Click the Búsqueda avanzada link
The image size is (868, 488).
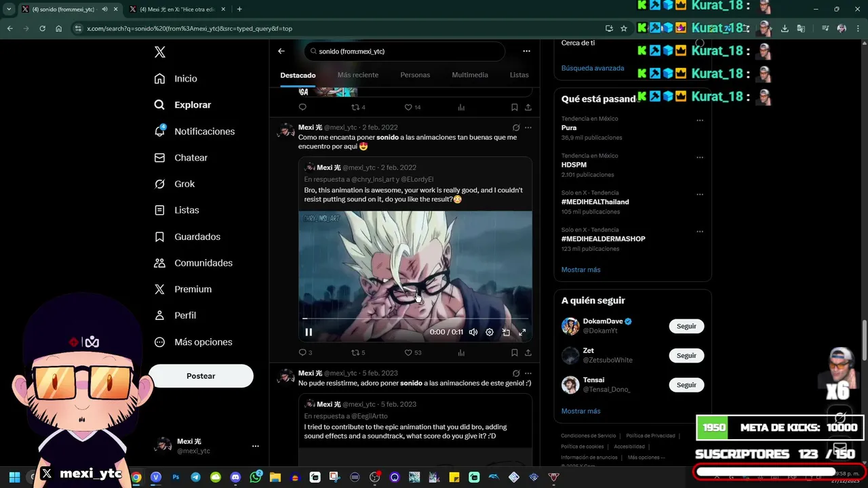click(x=593, y=68)
